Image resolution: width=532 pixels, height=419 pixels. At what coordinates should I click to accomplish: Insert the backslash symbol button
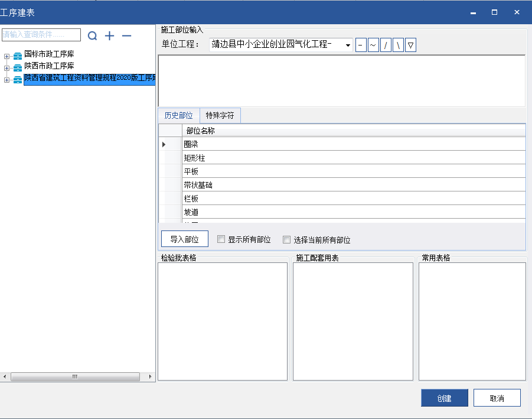tap(398, 45)
